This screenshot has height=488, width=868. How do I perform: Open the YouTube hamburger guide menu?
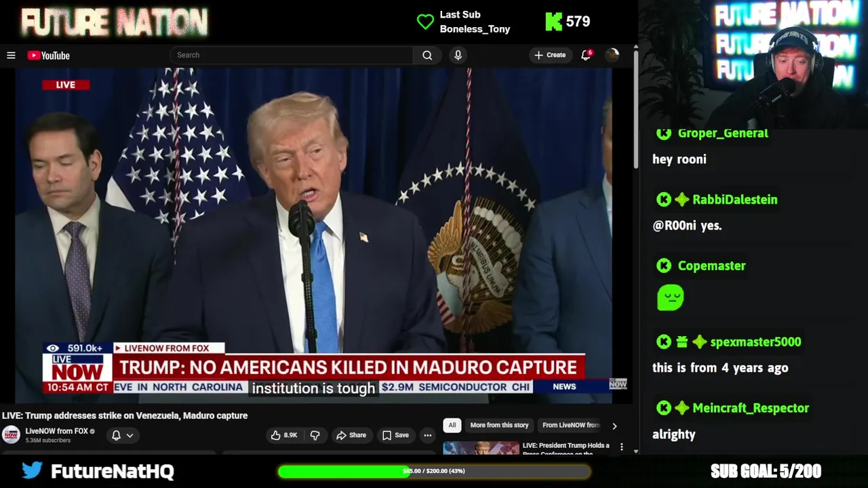coord(11,56)
